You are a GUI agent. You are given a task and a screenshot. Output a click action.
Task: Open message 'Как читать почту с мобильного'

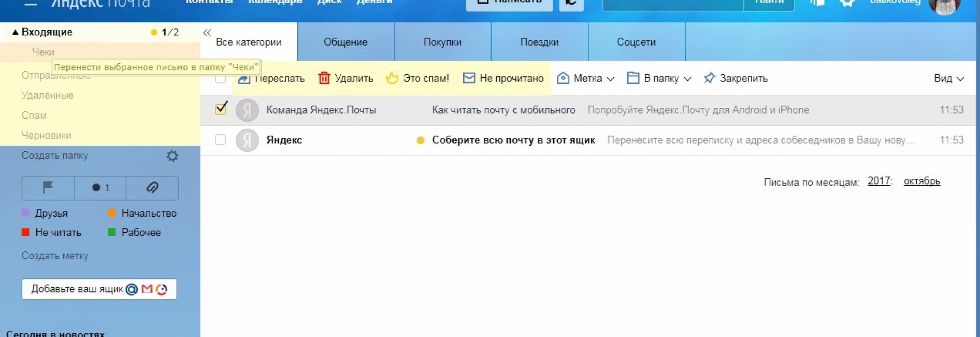(503, 110)
